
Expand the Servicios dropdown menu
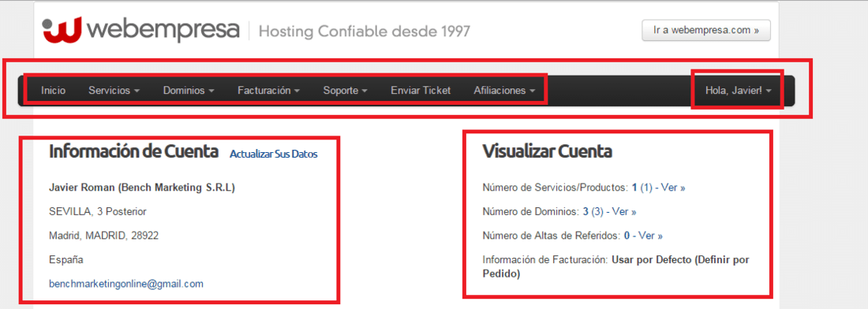click(114, 91)
